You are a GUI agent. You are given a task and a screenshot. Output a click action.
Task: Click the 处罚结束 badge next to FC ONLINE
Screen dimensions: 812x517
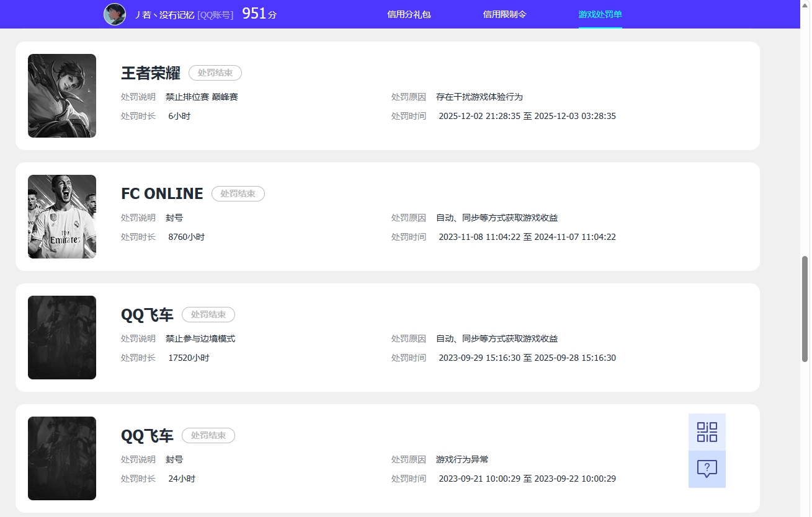click(x=238, y=194)
